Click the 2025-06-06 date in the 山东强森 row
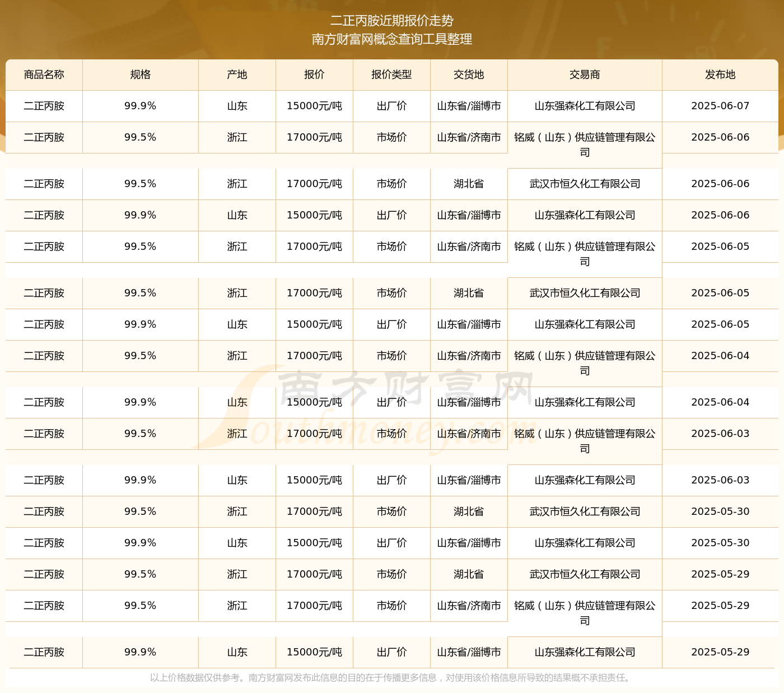The width and height of the screenshot is (784, 693). coord(720,215)
